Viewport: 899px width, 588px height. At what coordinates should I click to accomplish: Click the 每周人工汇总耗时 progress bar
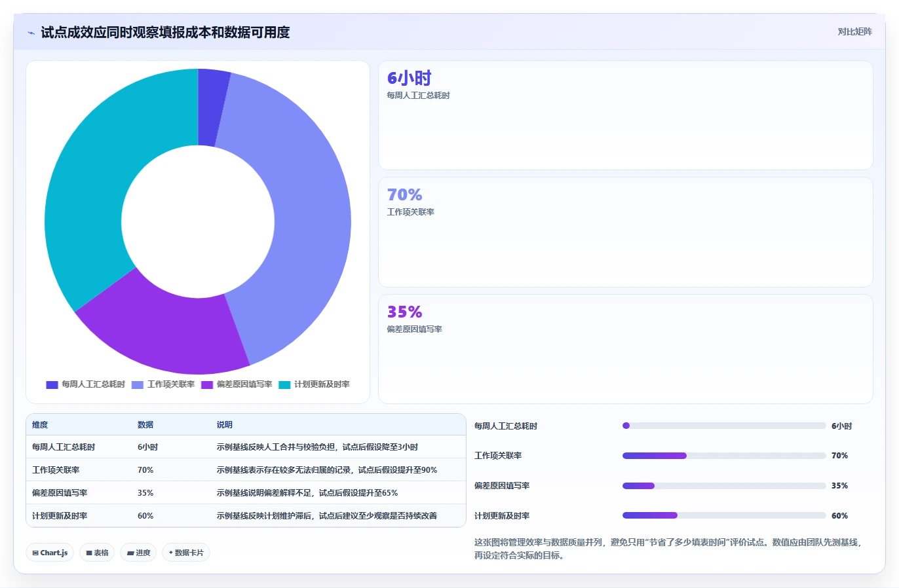click(x=724, y=426)
